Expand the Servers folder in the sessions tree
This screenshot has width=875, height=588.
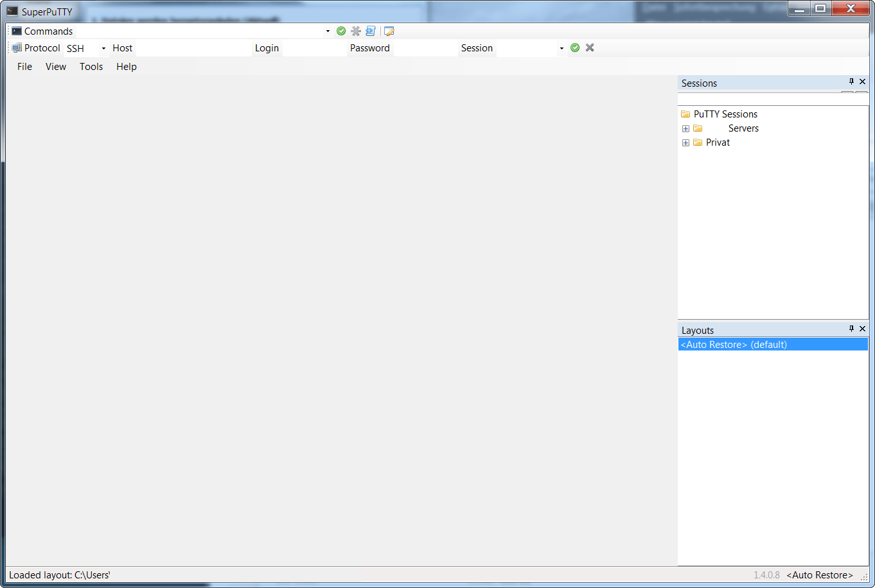[x=685, y=128]
